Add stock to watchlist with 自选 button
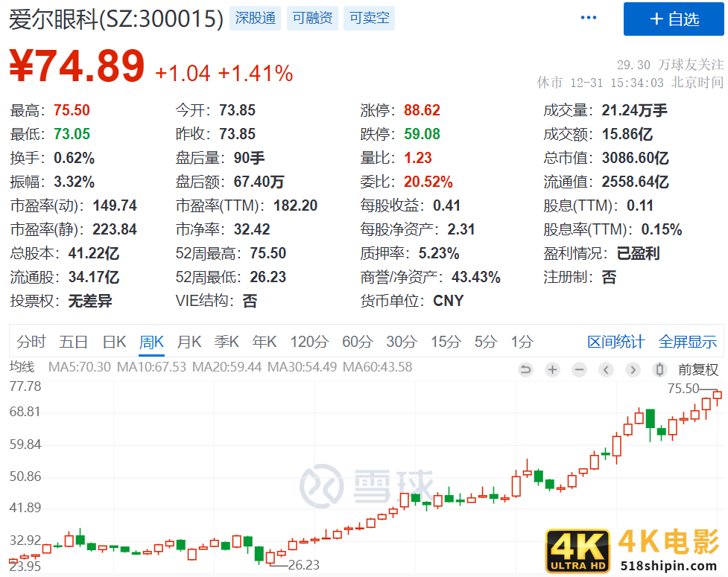 point(674,19)
